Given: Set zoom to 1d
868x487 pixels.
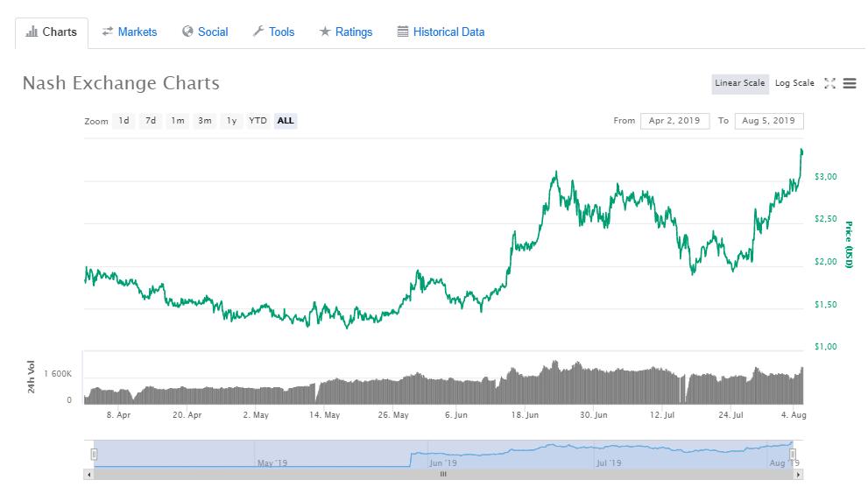Looking at the screenshot, I should tap(124, 121).
